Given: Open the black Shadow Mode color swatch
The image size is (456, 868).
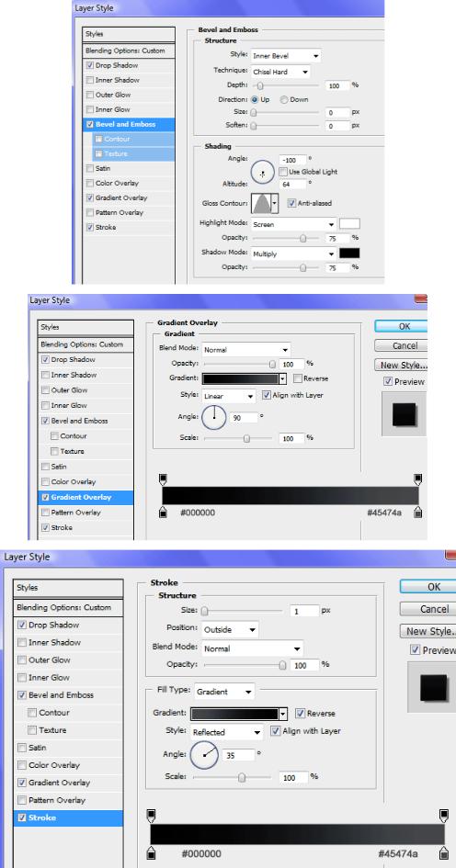Looking at the screenshot, I should [349, 254].
